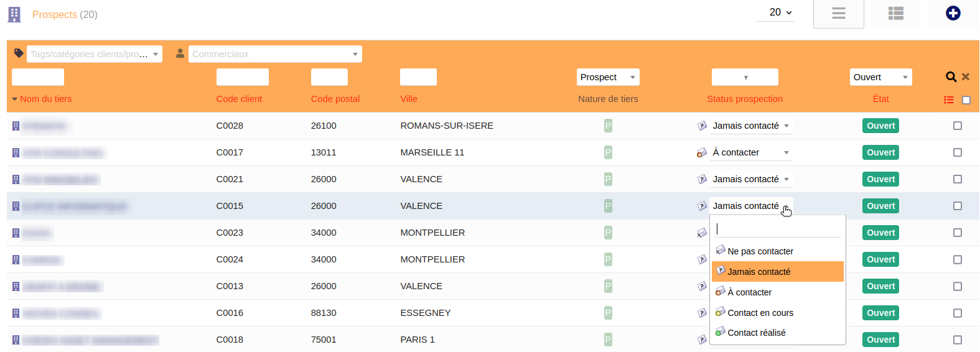
Task: Open the column selector list icon
Action: pos(948,100)
